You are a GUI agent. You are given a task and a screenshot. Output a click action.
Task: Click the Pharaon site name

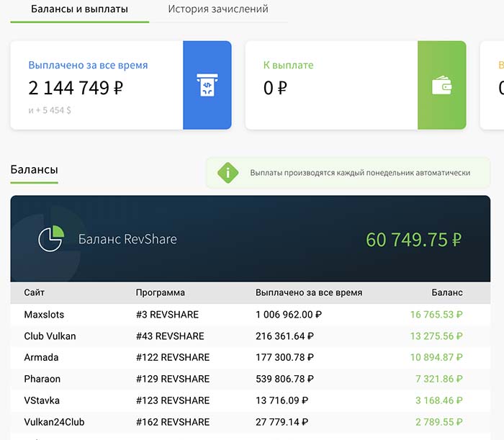click(x=43, y=379)
